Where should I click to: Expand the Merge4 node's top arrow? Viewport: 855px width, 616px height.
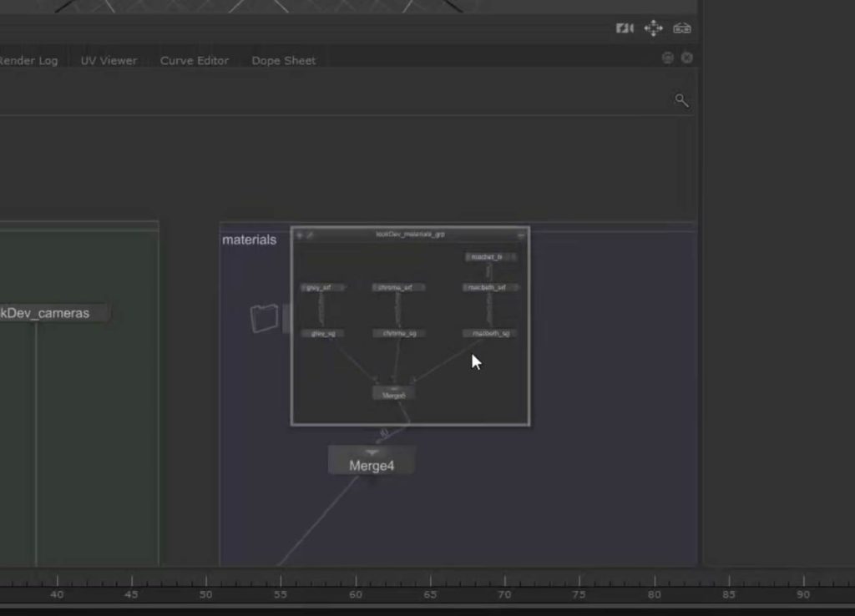(372, 452)
